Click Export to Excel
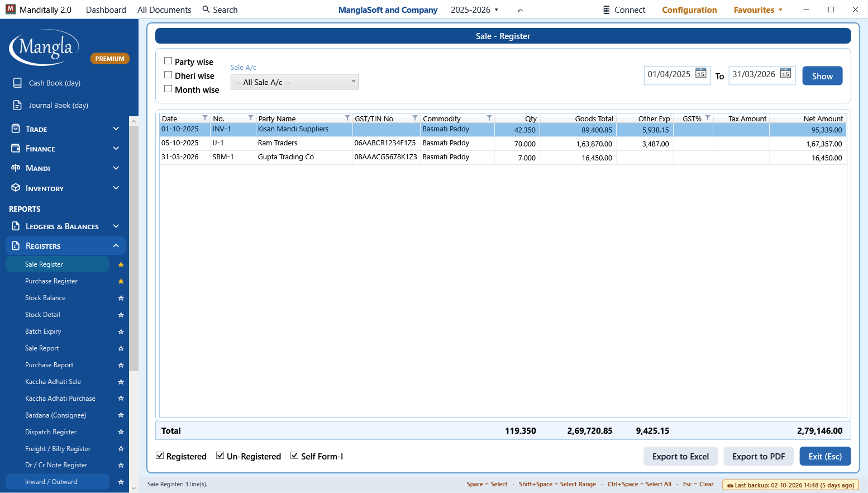This screenshot has height=493, width=868. coord(680,456)
